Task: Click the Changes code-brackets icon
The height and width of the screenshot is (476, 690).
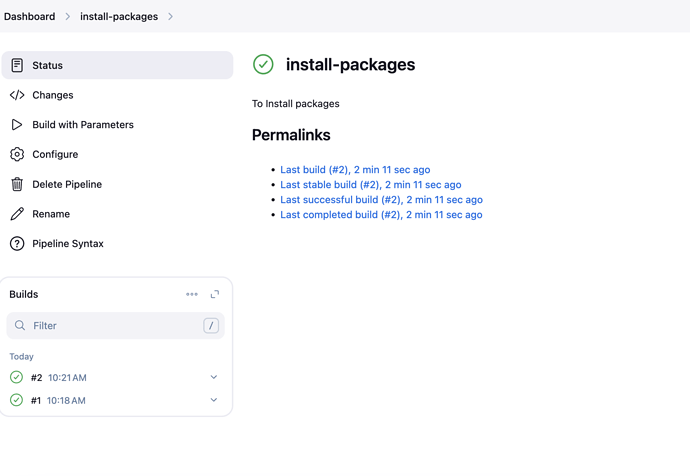Action: (x=17, y=95)
